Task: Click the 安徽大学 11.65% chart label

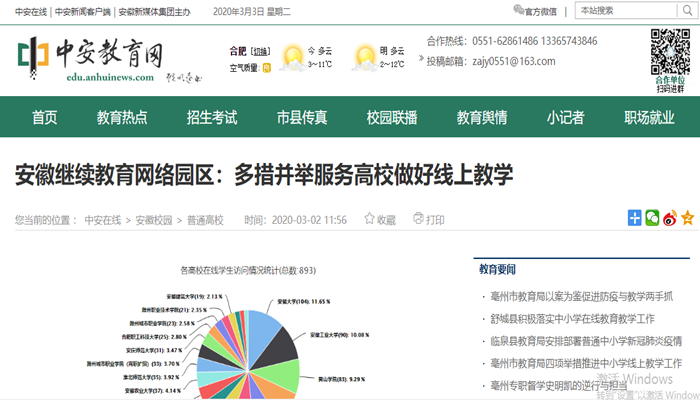Action: tap(304, 302)
